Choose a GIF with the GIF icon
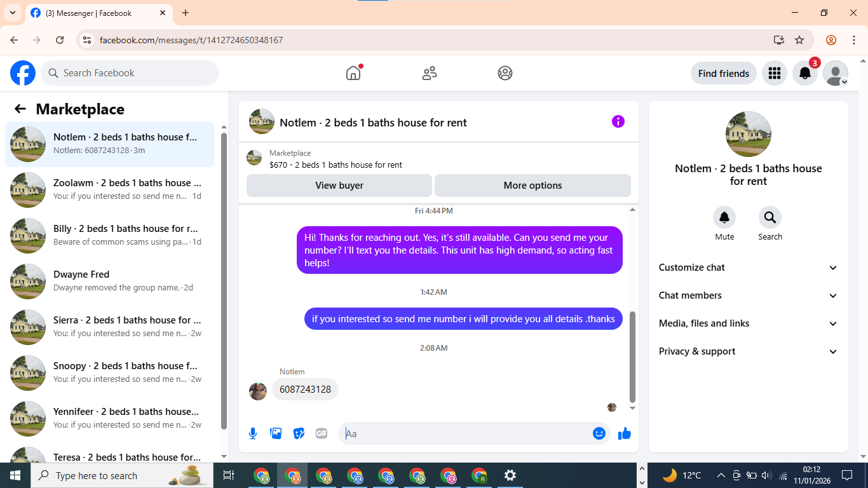Image resolution: width=868 pixels, height=488 pixels. pyautogui.click(x=322, y=433)
